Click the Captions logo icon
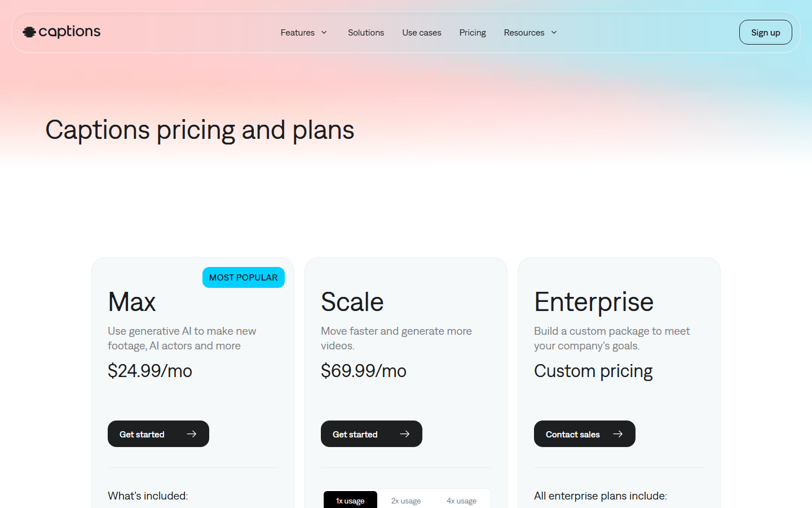This screenshot has width=812, height=508. (29, 32)
